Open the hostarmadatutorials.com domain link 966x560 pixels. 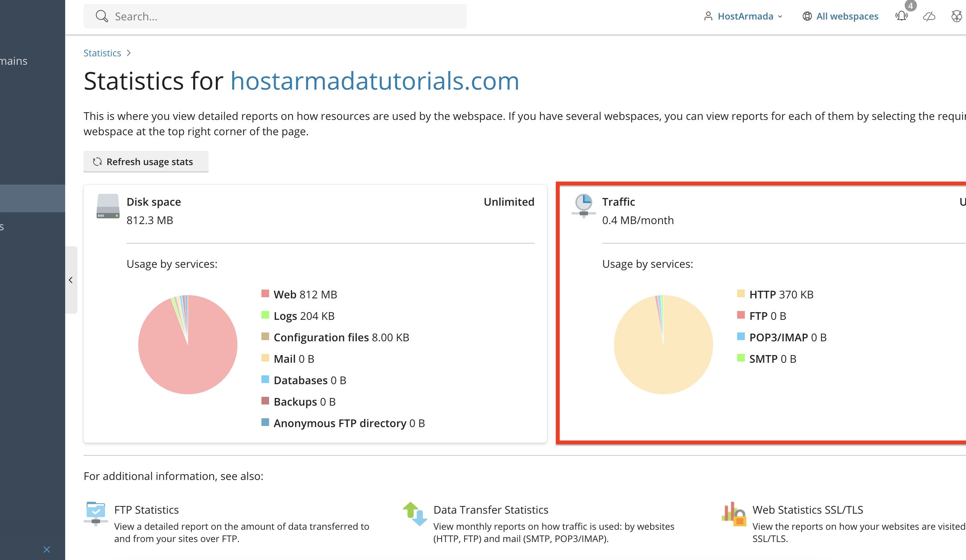[x=375, y=81]
